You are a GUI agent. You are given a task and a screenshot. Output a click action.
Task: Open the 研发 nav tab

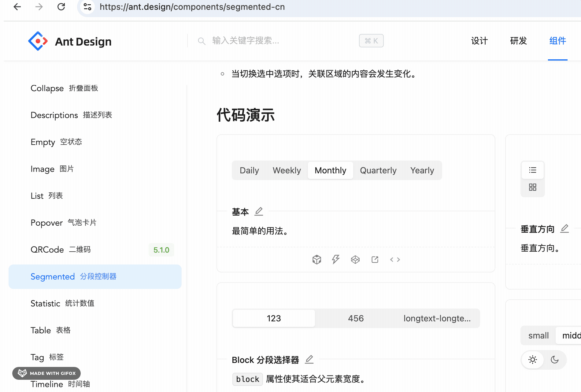click(x=519, y=41)
